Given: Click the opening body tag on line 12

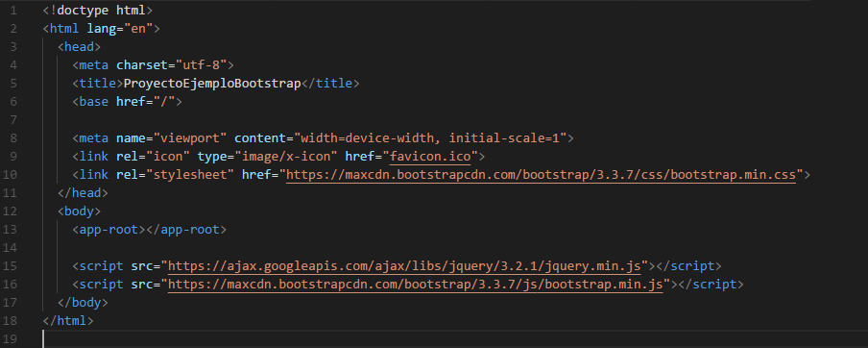Looking at the screenshot, I should (79, 211).
